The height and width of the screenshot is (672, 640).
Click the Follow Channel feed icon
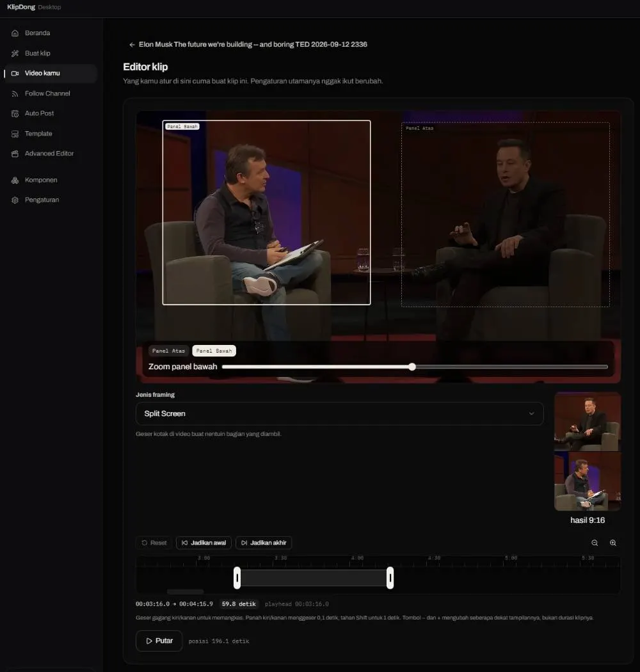click(x=15, y=93)
